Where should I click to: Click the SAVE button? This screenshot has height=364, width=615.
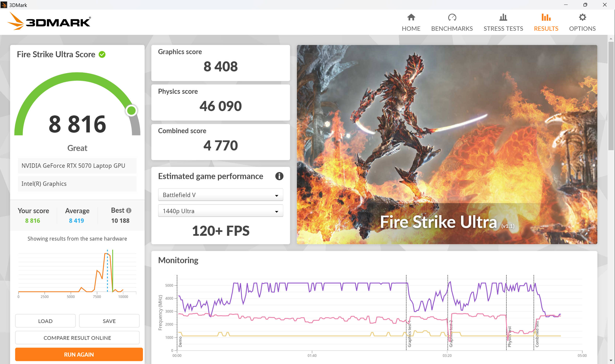coord(109,321)
